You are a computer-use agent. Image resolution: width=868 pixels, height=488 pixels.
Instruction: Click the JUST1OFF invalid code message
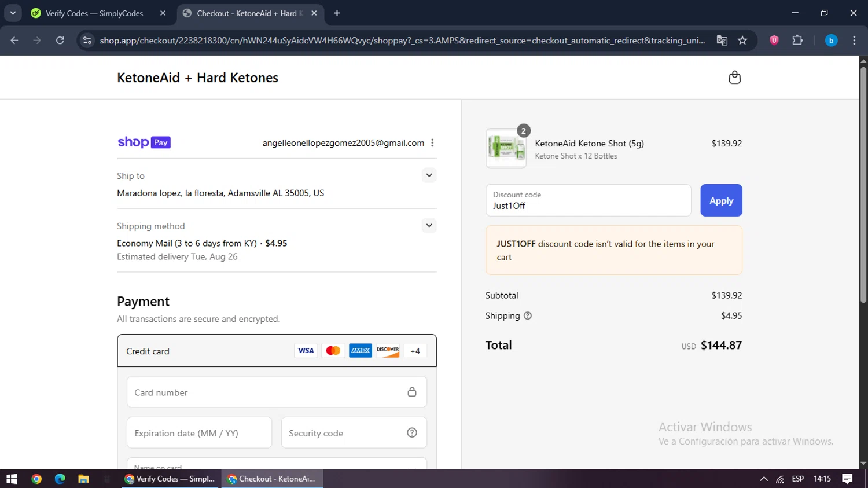coord(614,250)
